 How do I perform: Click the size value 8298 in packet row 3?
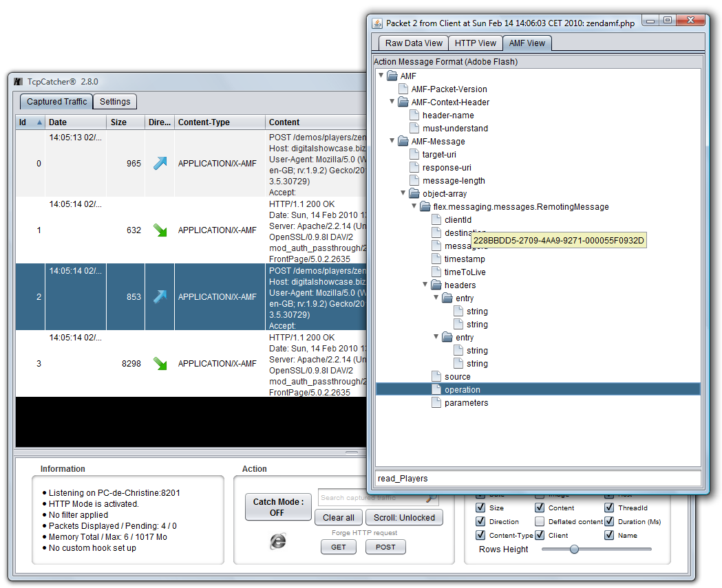[131, 364]
